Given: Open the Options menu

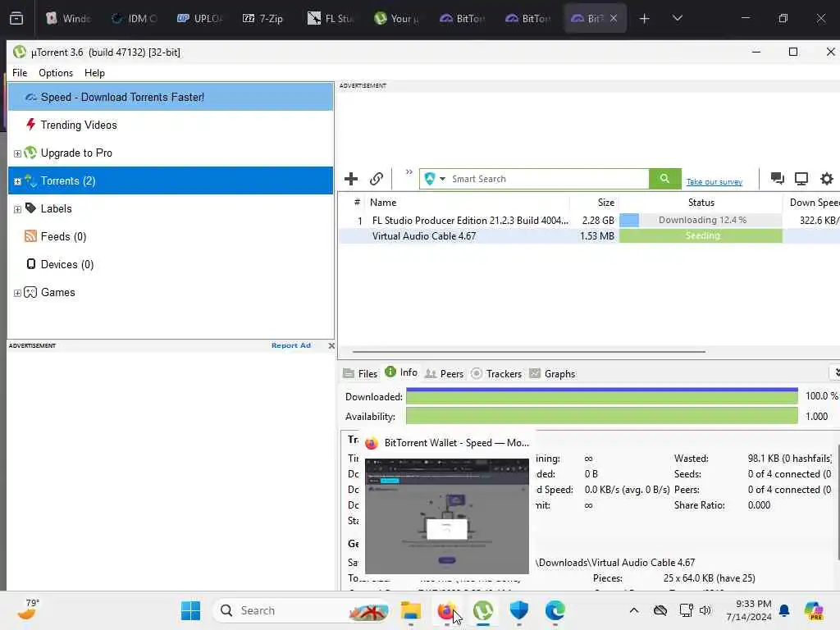Looking at the screenshot, I should click(56, 73).
